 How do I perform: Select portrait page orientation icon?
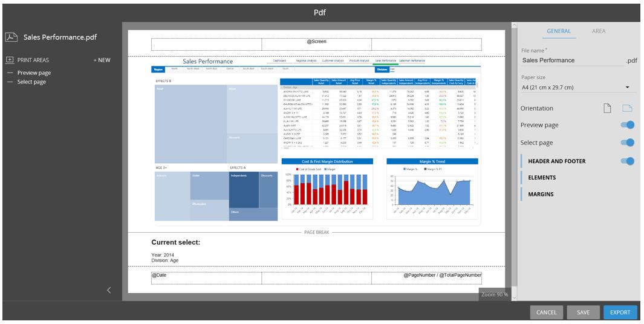[x=607, y=108]
